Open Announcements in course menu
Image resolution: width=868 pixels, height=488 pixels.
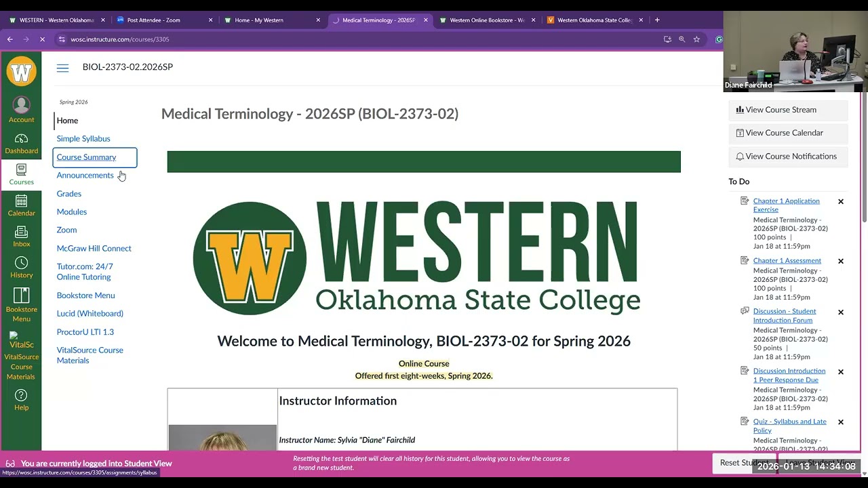[x=85, y=176]
